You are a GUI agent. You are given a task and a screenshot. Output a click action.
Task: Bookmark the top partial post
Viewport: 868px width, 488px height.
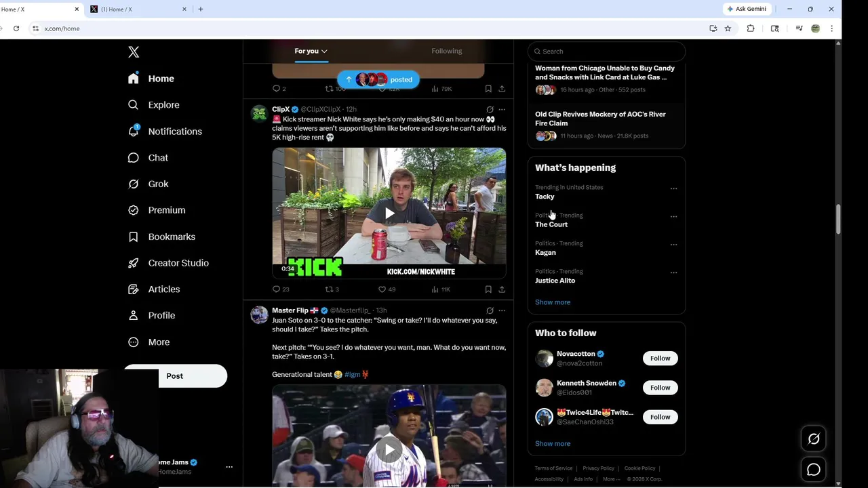click(x=488, y=89)
